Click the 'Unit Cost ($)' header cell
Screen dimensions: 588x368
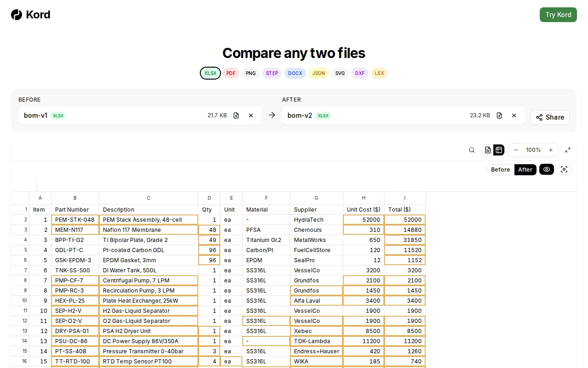(363, 210)
